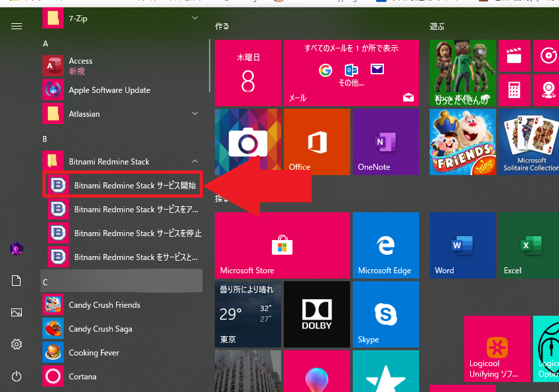The width and height of the screenshot is (559, 392).
Task: Click the 作る tile group header
Action: (x=222, y=27)
